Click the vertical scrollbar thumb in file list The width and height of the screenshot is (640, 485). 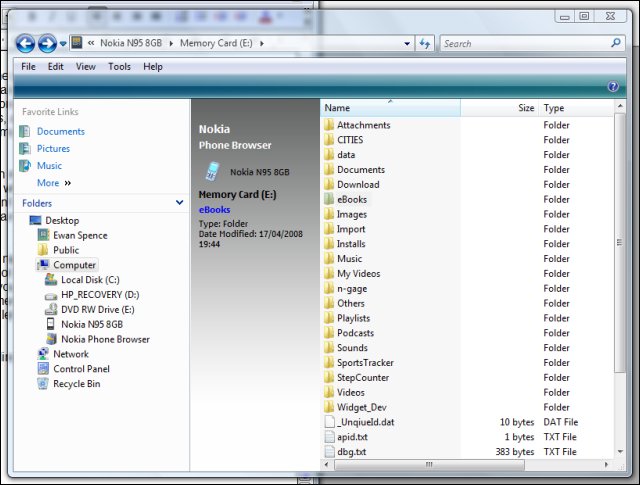(x=620, y=242)
